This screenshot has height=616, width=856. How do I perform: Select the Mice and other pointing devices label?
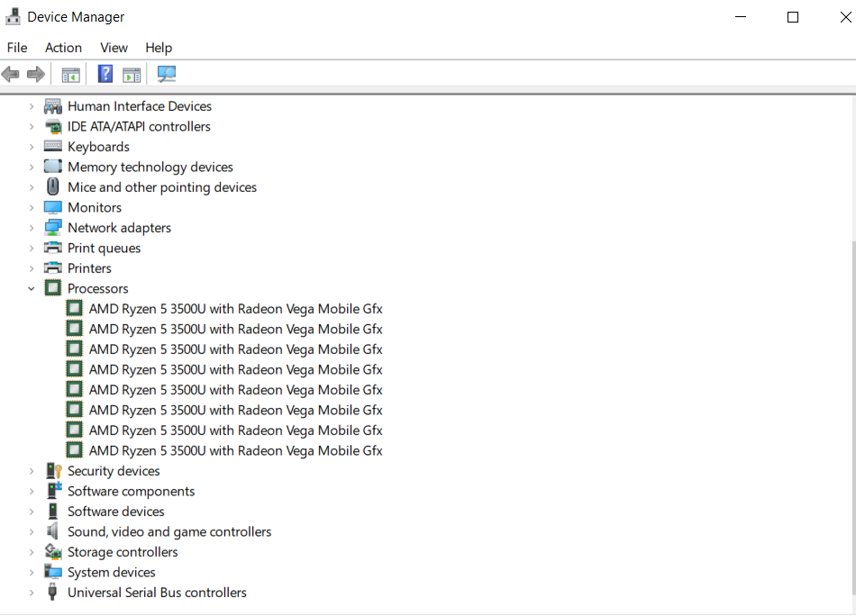[162, 187]
